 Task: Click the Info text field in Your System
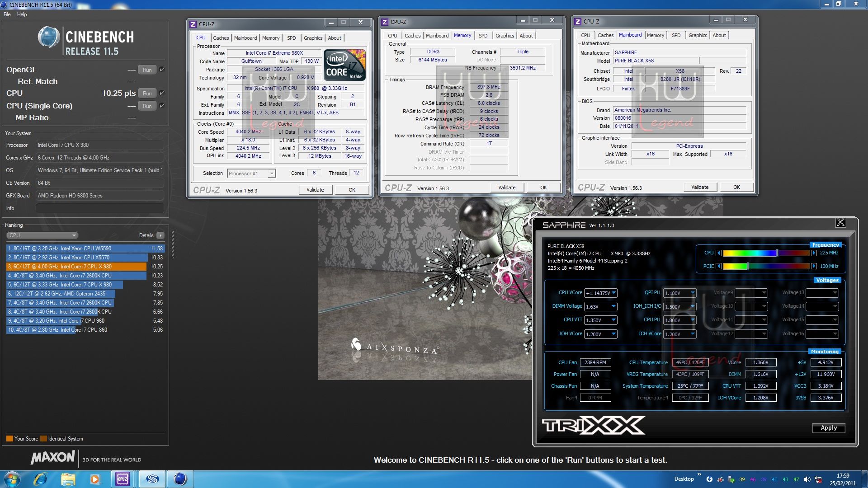pyautogui.click(x=99, y=208)
